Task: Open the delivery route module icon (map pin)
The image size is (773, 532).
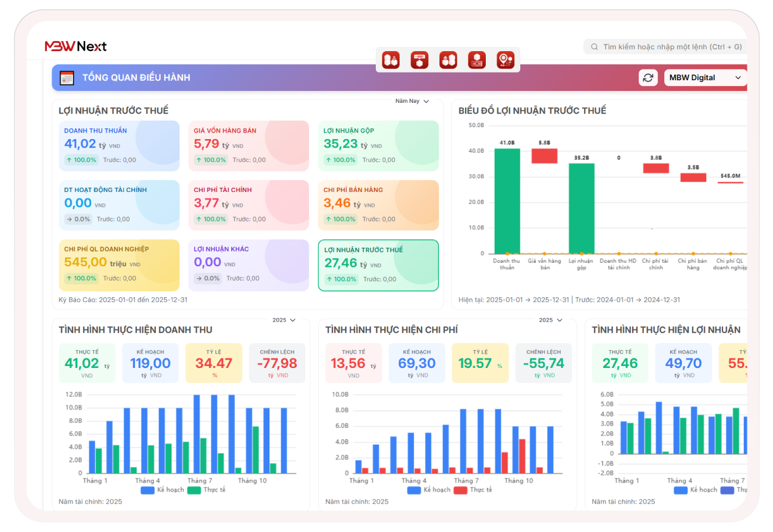Action: [505, 60]
